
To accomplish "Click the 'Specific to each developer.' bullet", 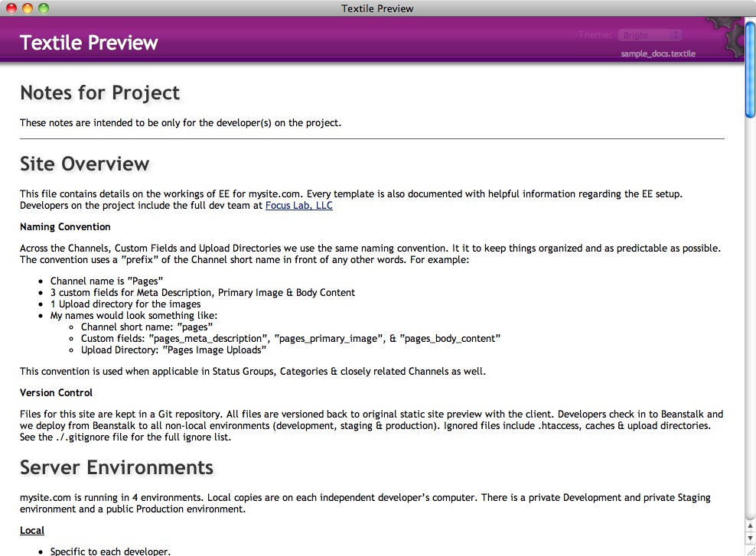I will pyautogui.click(x=110, y=551).
